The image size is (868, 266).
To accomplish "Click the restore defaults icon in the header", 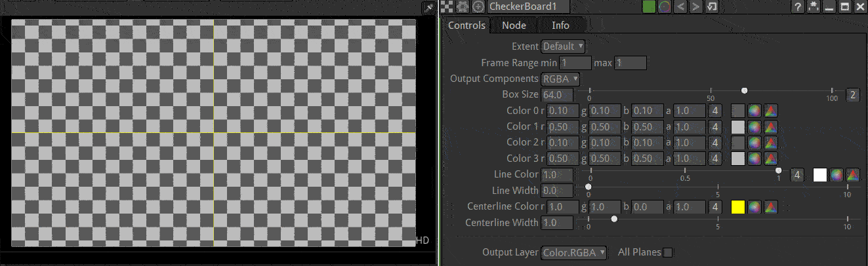I will pos(712,7).
